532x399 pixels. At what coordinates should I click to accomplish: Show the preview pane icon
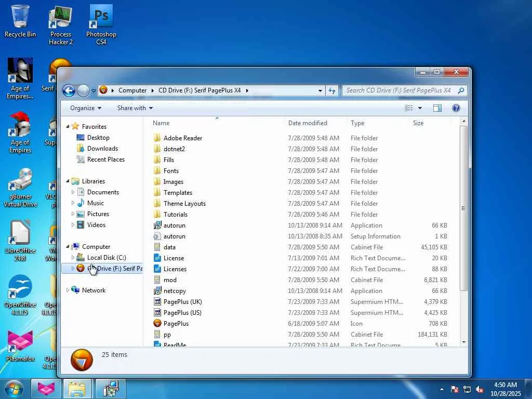pos(437,108)
